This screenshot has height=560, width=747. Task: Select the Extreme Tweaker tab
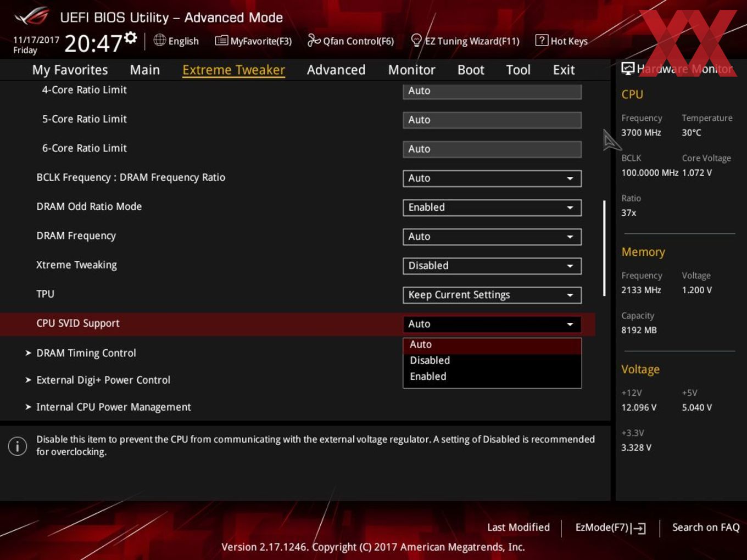(x=233, y=70)
